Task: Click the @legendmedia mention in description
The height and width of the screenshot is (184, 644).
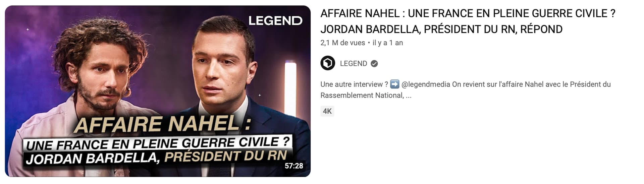Action: [426, 84]
